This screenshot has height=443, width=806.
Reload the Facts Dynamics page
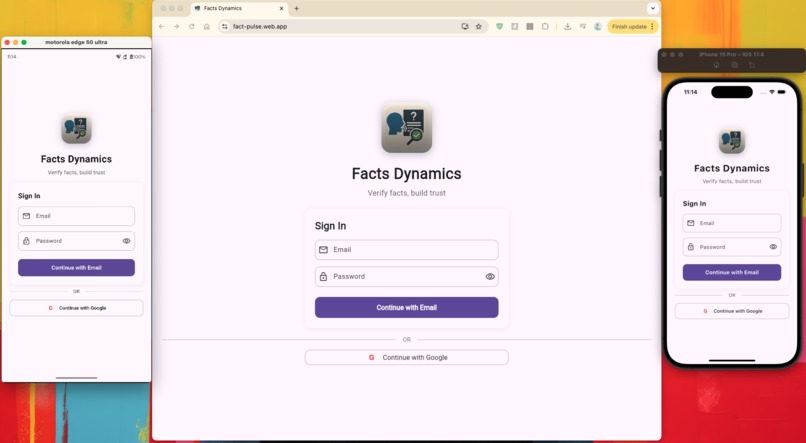click(191, 27)
